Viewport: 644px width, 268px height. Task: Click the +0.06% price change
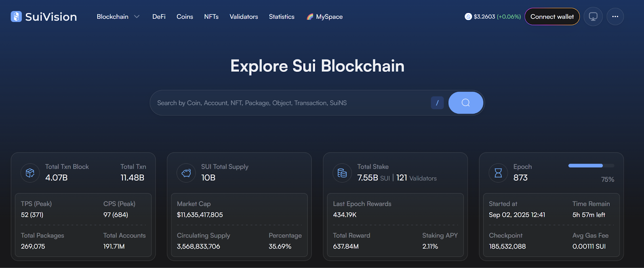click(509, 17)
